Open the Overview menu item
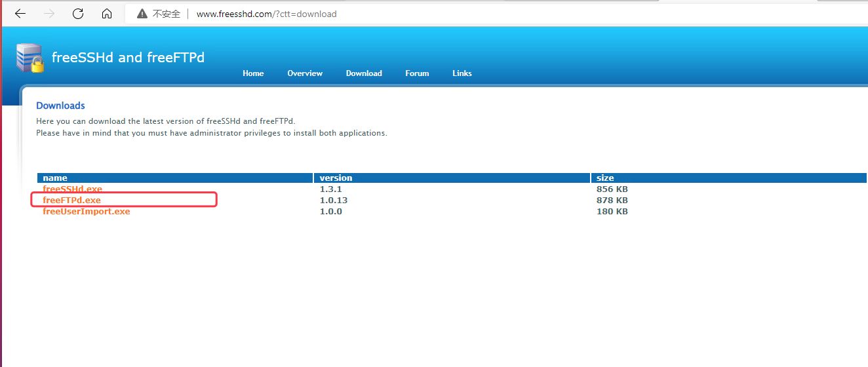The image size is (868, 367). click(x=305, y=73)
